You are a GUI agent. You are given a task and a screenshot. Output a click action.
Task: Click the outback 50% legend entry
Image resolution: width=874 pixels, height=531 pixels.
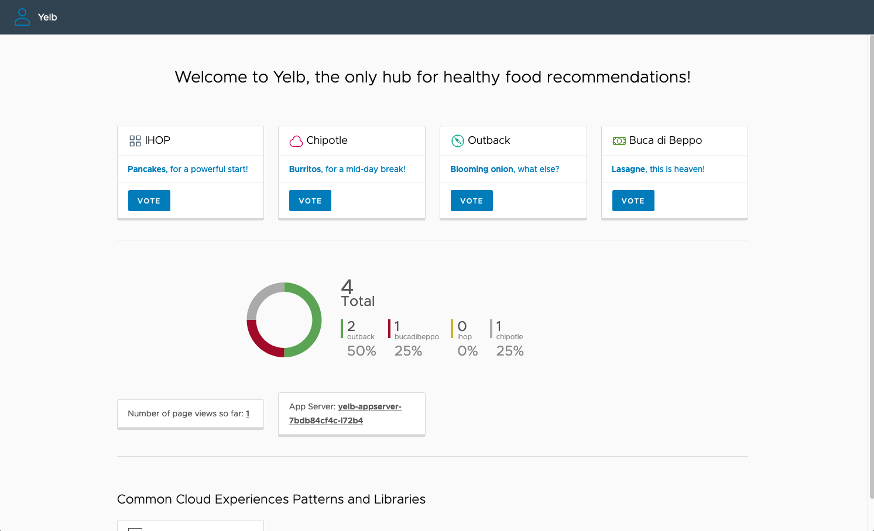pyautogui.click(x=359, y=338)
